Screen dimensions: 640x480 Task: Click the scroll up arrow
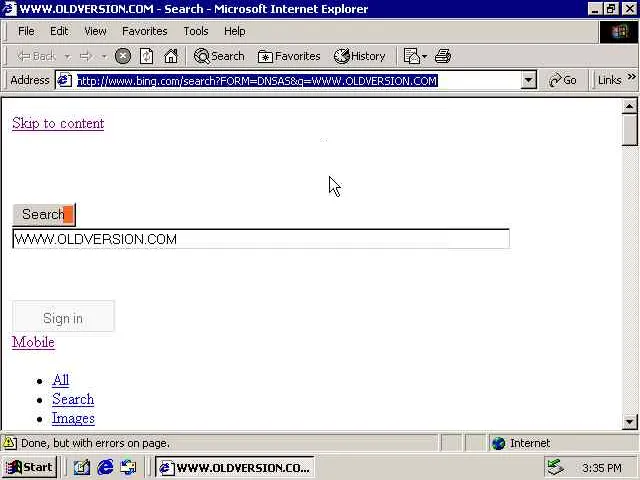[629, 107]
